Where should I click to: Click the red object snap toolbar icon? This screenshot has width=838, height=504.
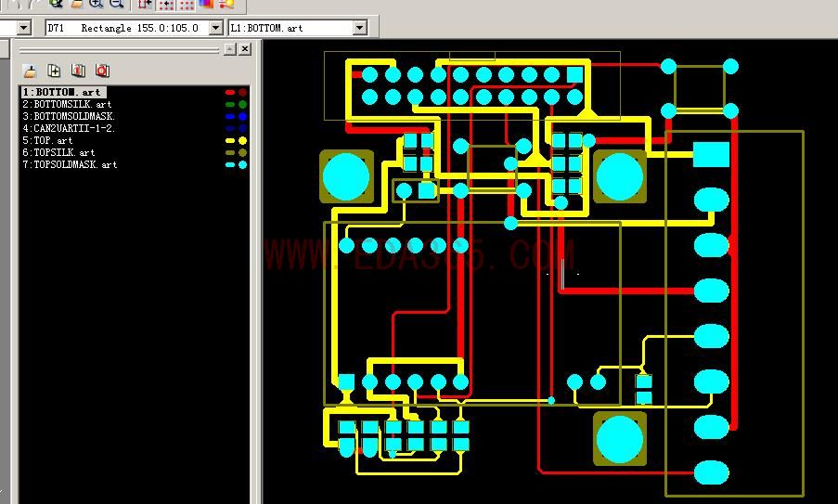[145, 3]
